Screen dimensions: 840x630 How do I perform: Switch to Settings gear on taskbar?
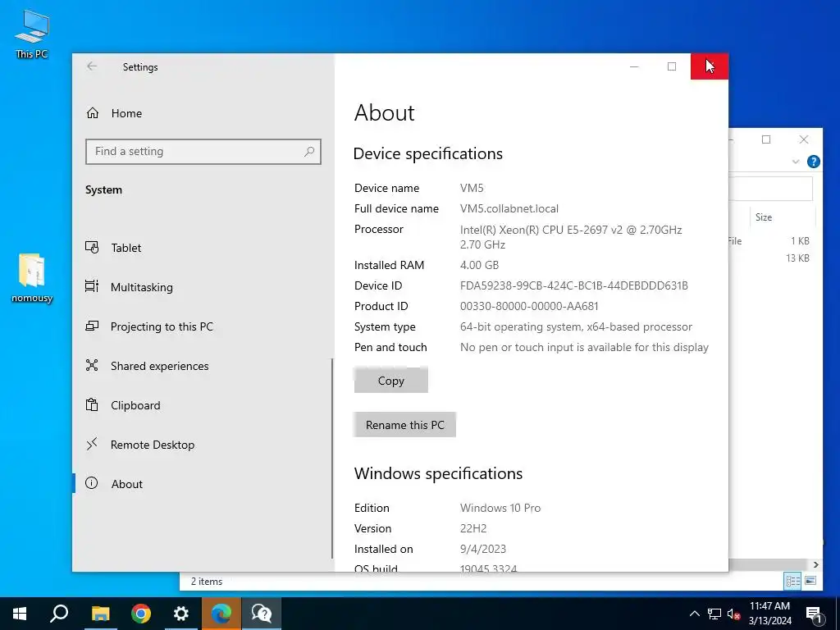tap(181, 614)
